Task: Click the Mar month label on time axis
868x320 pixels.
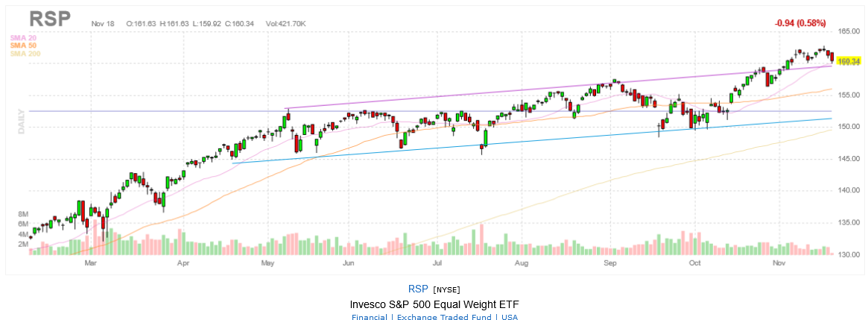Action: click(91, 263)
